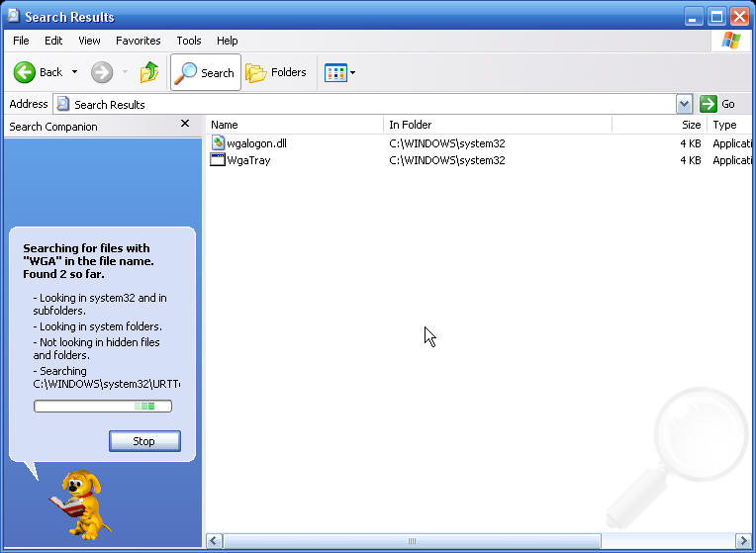Open the Back history dropdown arrow
Image resolution: width=756 pixels, height=553 pixels.
75,72
